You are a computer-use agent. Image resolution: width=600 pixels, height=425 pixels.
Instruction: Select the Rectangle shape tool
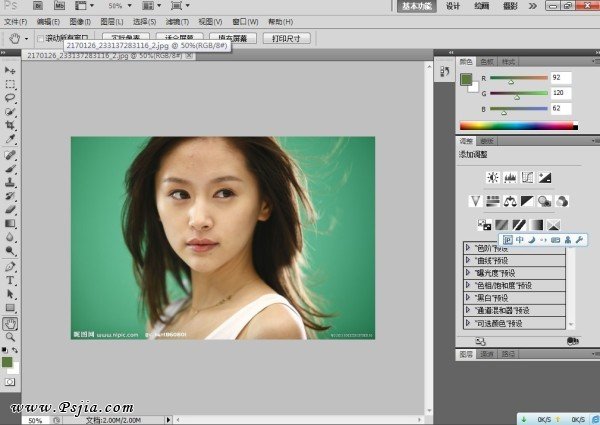(x=10, y=308)
